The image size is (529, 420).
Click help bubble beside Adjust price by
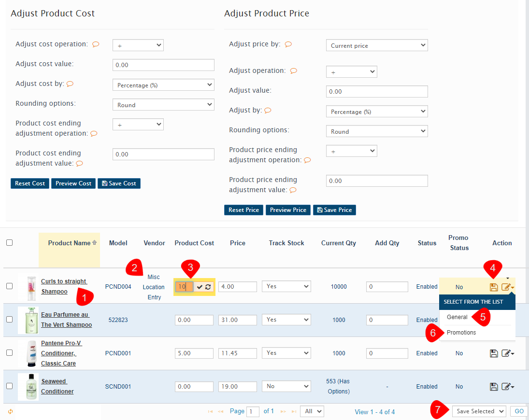tap(288, 44)
